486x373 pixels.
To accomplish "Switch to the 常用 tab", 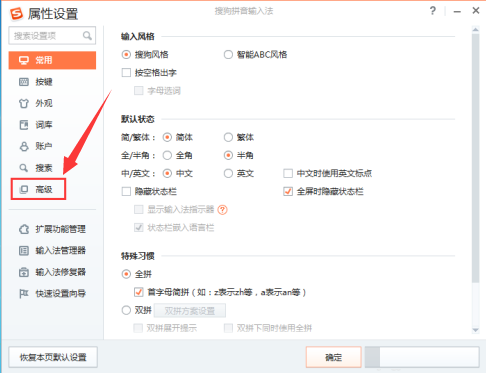I will pos(52,60).
